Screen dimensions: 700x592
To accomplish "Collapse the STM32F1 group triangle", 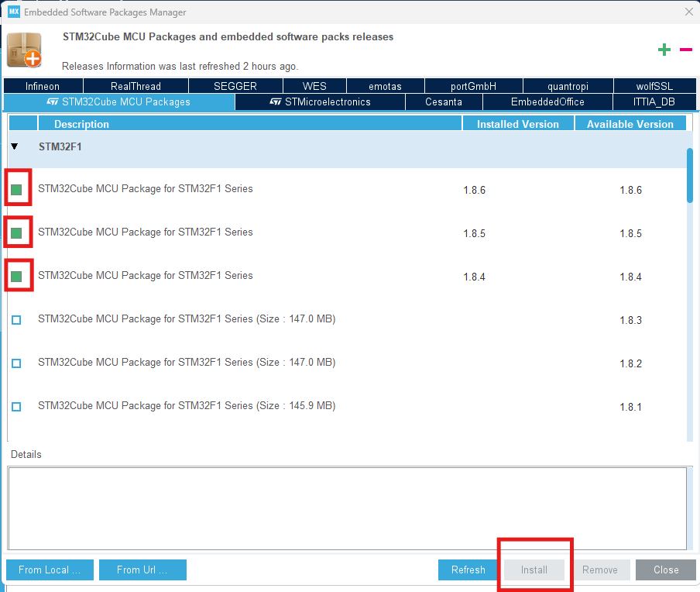I will pyautogui.click(x=15, y=146).
